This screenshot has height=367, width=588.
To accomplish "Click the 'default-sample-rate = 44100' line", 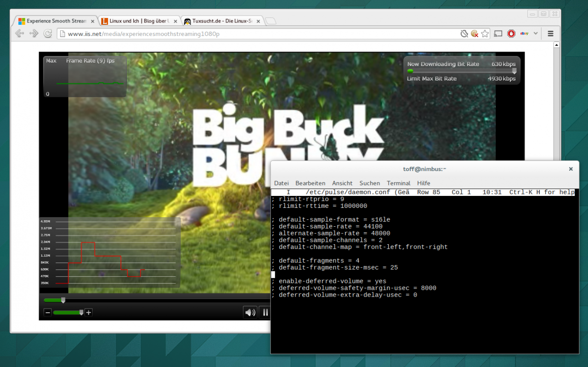I will (x=327, y=226).
